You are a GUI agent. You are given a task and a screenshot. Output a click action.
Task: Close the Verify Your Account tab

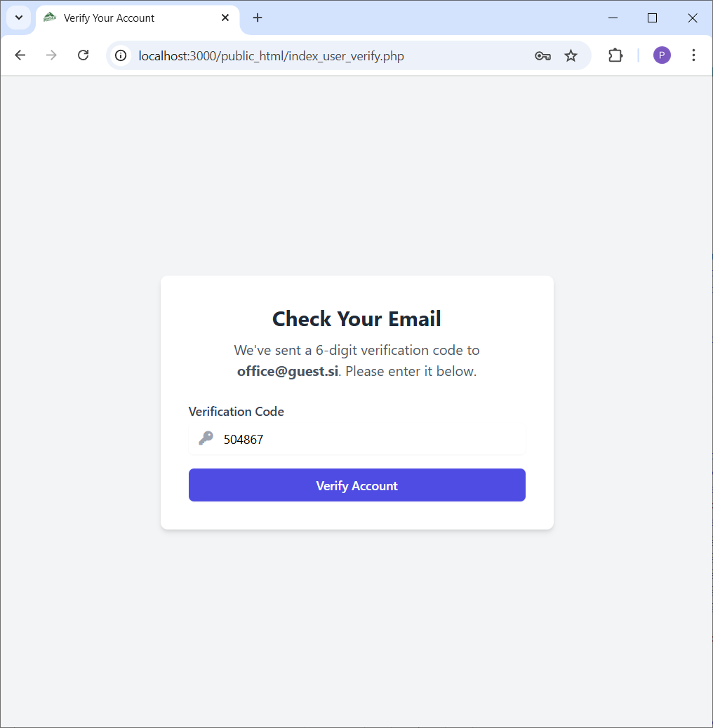coord(225,18)
